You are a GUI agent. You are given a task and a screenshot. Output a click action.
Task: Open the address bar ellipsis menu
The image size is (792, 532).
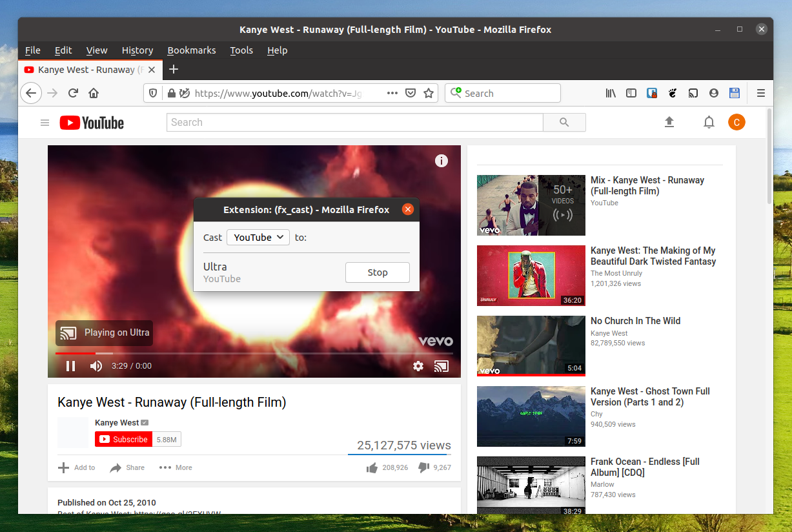(392, 93)
